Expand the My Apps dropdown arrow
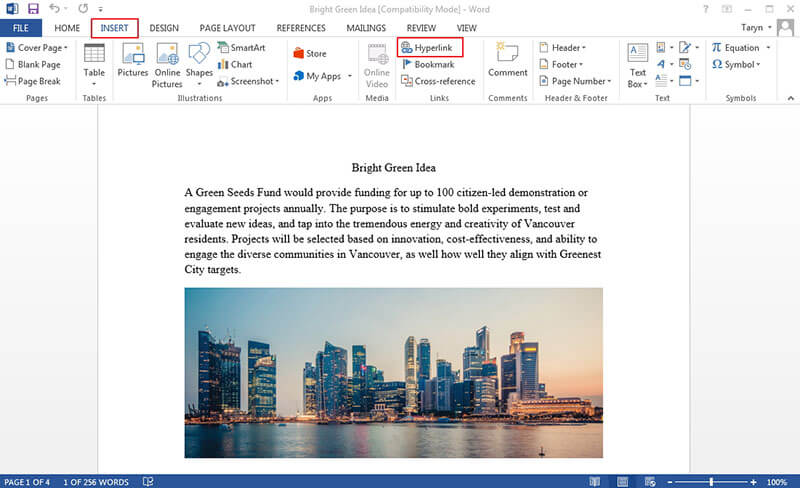The width and height of the screenshot is (800, 488). pyautogui.click(x=350, y=76)
